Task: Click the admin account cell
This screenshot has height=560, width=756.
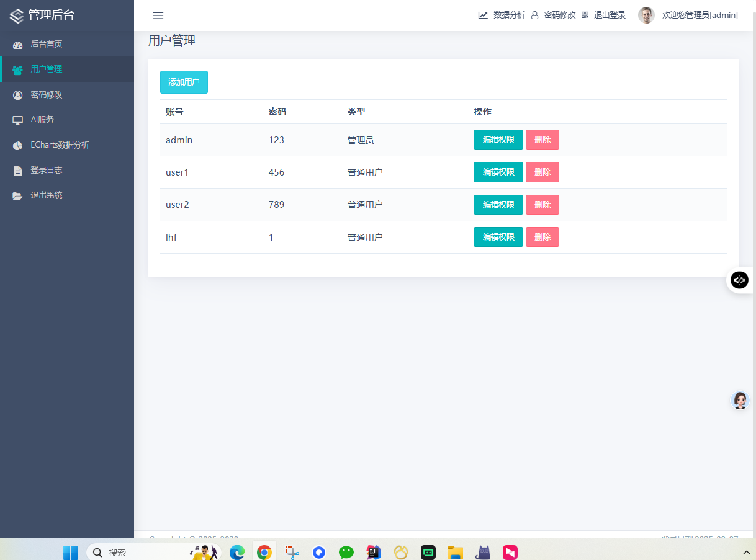Action: coord(179,140)
